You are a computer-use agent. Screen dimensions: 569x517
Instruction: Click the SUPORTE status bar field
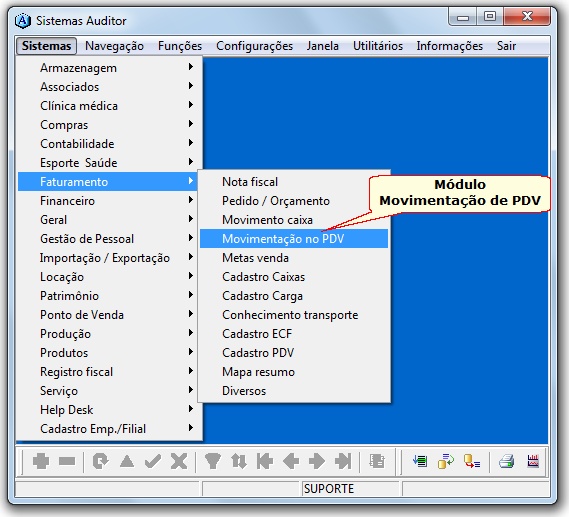tap(351, 489)
